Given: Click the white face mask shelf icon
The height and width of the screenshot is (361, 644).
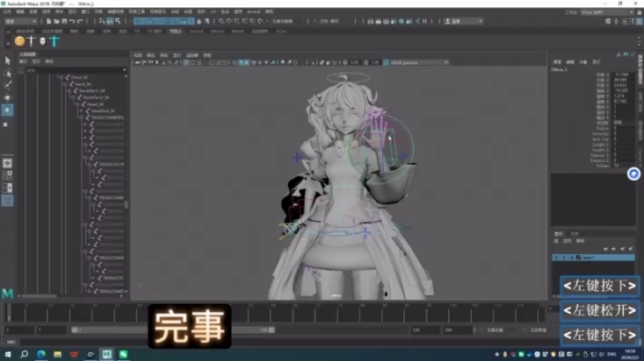Looking at the screenshot, I should pos(43,41).
